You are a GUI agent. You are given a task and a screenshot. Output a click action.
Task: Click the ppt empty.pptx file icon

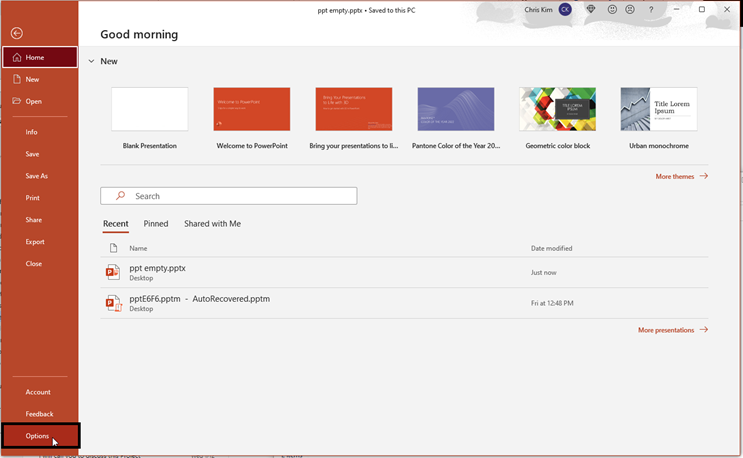[x=113, y=272]
